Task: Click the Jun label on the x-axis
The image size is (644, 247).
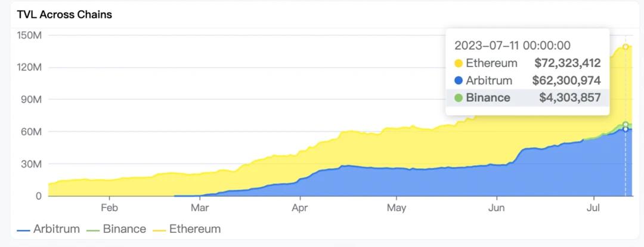Action: 497,208
